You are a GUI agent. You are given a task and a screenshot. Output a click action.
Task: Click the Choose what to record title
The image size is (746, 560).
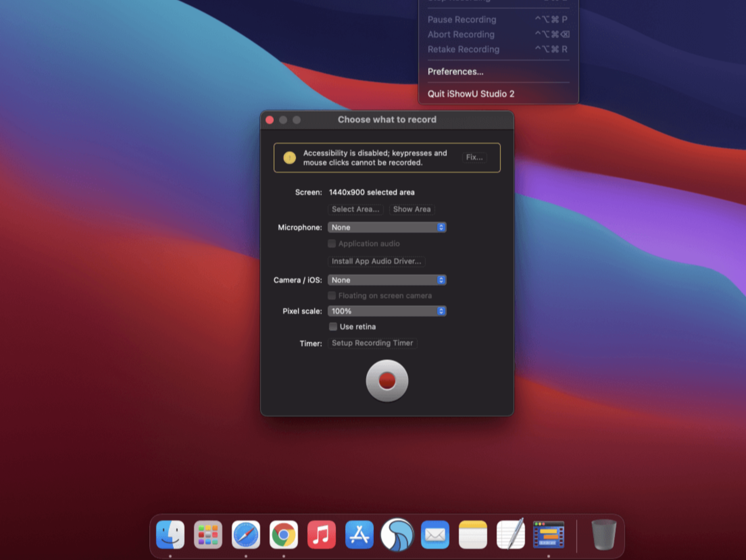tap(387, 120)
